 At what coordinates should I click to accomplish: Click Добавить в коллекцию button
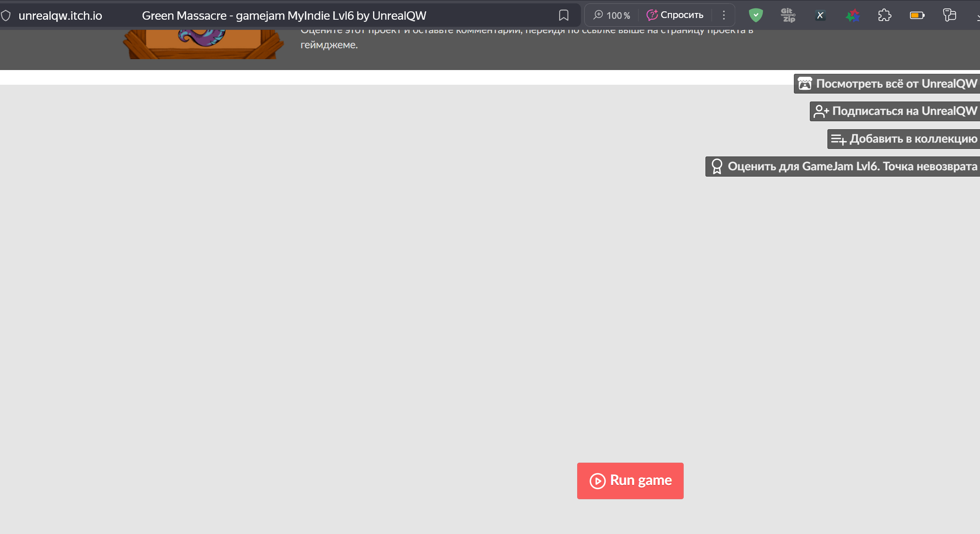click(904, 139)
